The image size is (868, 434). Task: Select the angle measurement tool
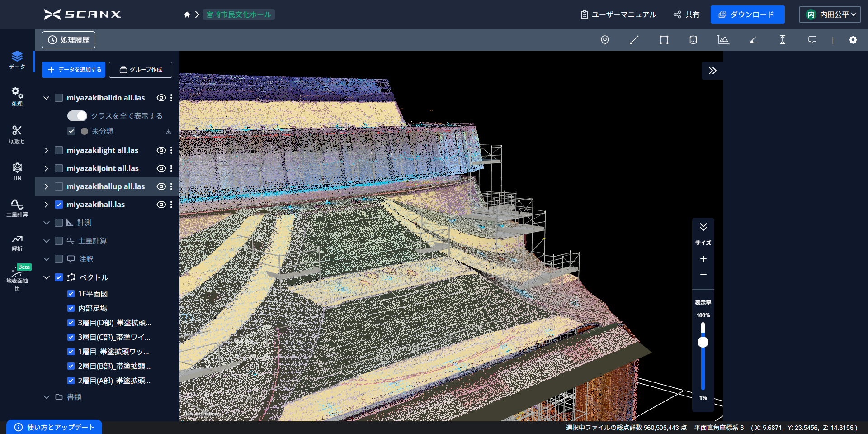[x=753, y=40]
